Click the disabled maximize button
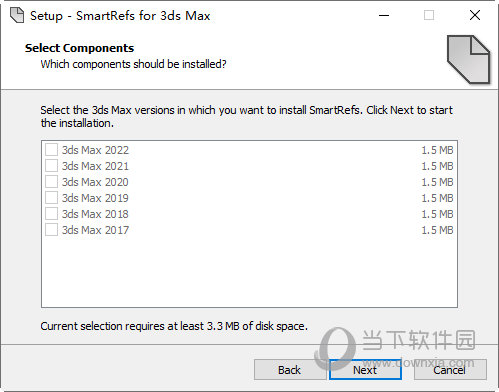The height and width of the screenshot is (392, 499). pos(429,15)
